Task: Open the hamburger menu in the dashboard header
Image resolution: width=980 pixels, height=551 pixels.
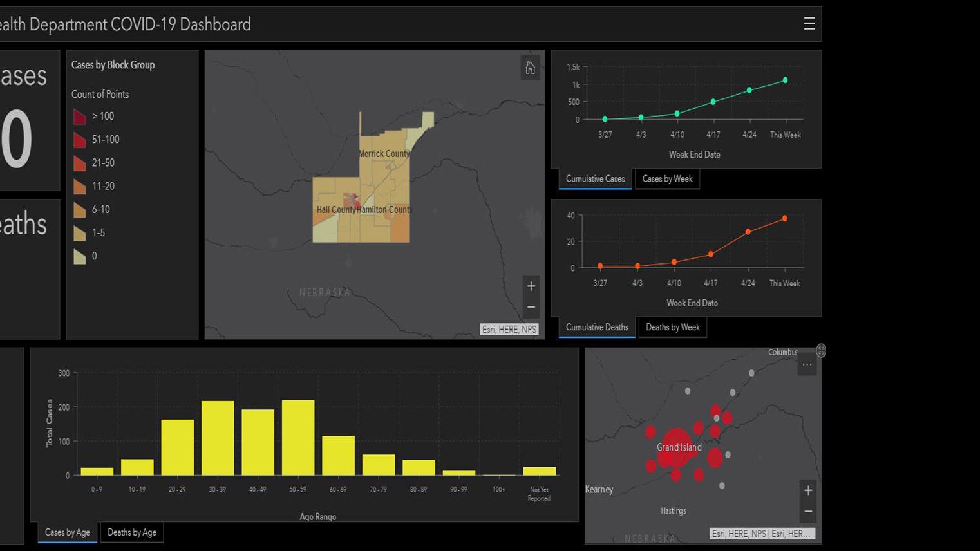Action: coord(809,24)
